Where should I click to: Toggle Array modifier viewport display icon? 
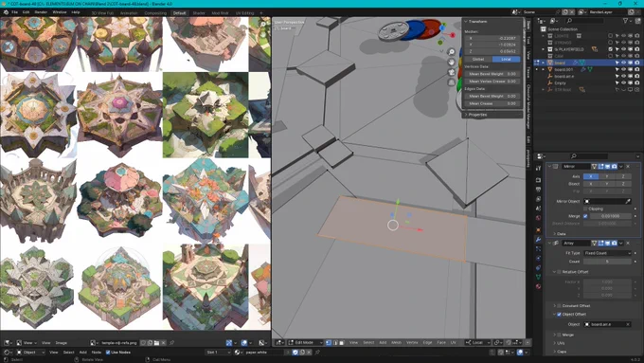tap(607, 244)
